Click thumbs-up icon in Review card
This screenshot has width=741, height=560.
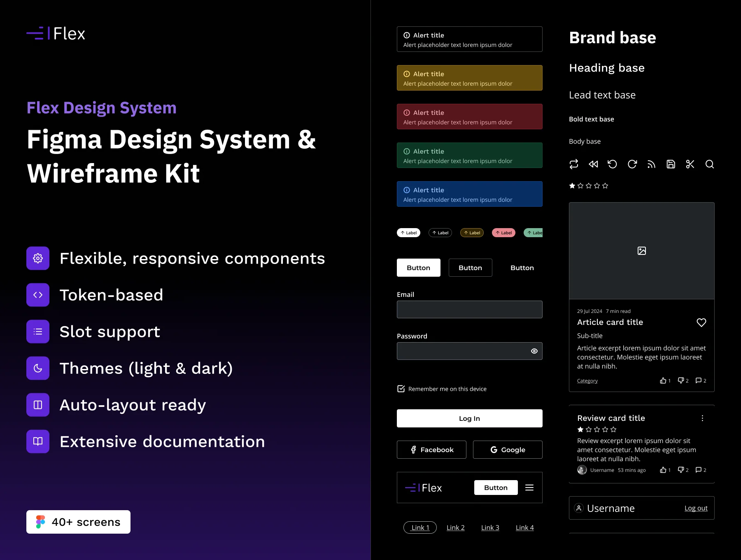click(x=663, y=470)
